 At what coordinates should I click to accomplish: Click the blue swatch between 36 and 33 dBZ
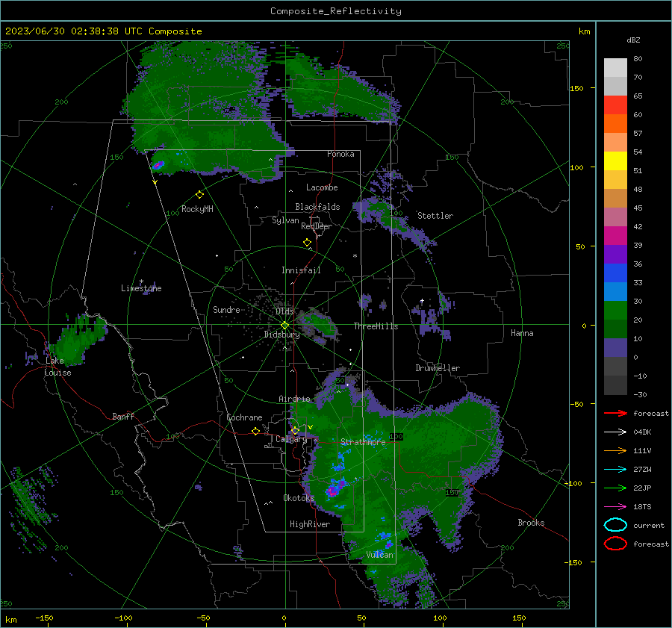pyautogui.click(x=615, y=273)
